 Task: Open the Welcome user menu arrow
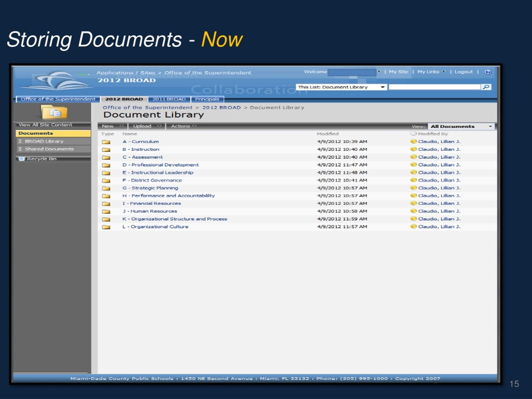[379, 72]
